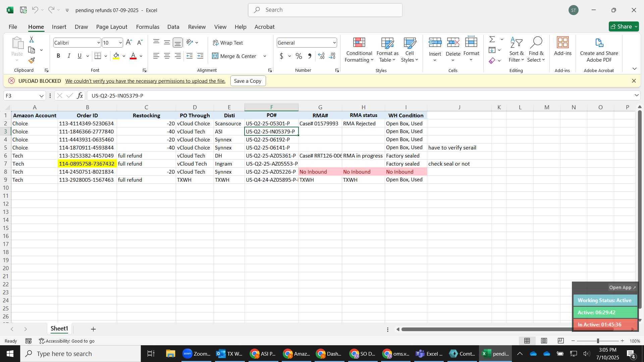
Task: Click the Save icon in title bar
Action: (x=23, y=10)
